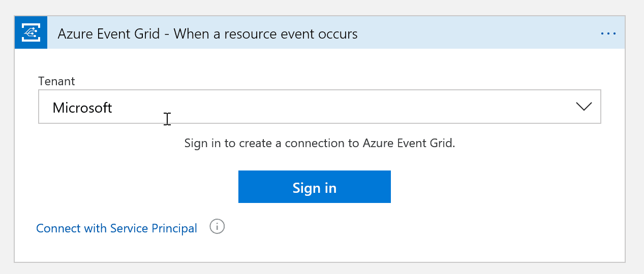644x274 pixels.
Task: Sign in to Azure Event Grid connection
Action: [315, 187]
